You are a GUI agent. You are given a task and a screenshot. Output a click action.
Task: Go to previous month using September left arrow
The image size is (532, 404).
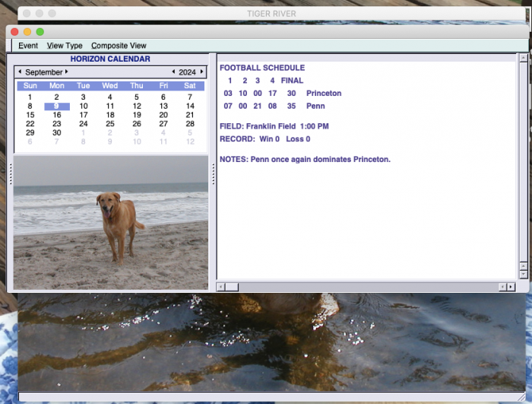(20, 72)
